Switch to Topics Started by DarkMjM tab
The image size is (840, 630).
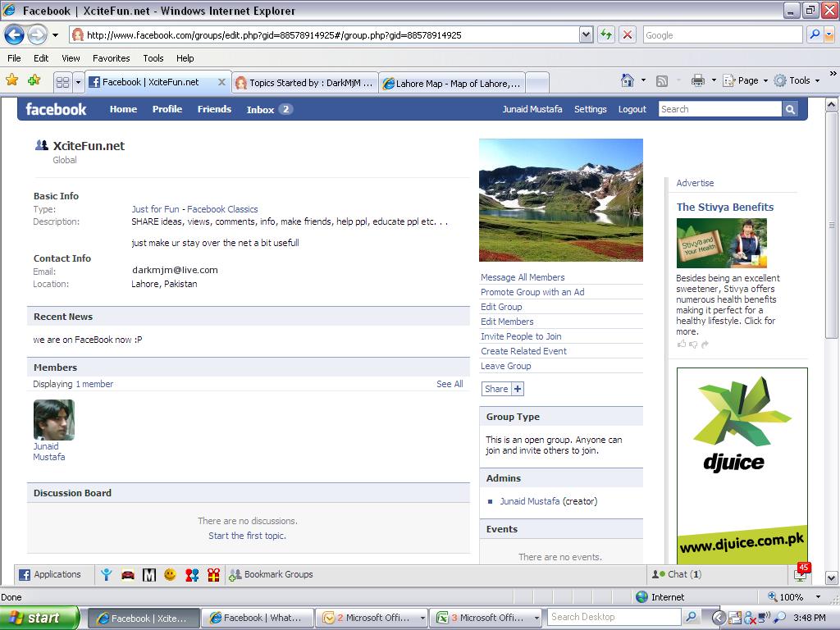click(x=305, y=83)
